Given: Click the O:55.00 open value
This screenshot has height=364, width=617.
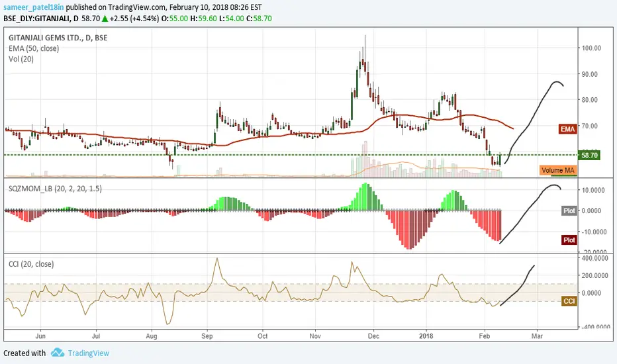Looking at the screenshot, I should tap(174, 18).
